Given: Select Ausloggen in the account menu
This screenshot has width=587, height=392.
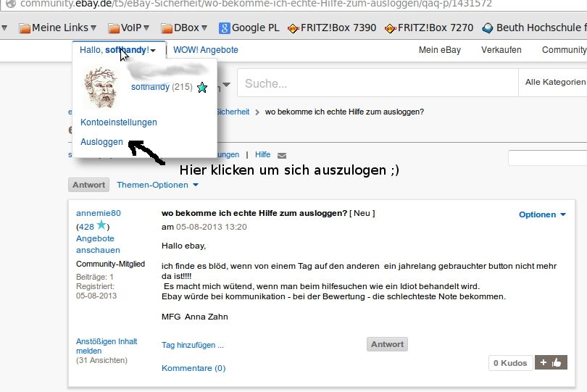Looking at the screenshot, I should click(101, 142).
